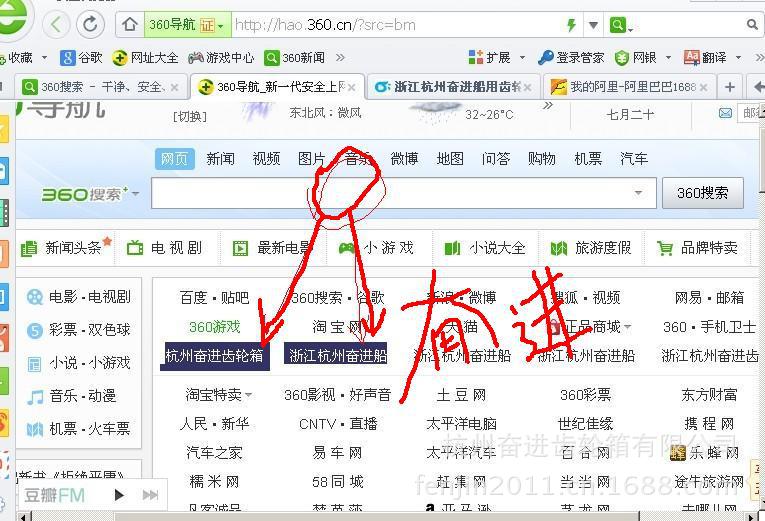The width and height of the screenshot is (765, 521).
Task: Click the green search engine icon in toolbar
Action: pyautogui.click(x=617, y=24)
